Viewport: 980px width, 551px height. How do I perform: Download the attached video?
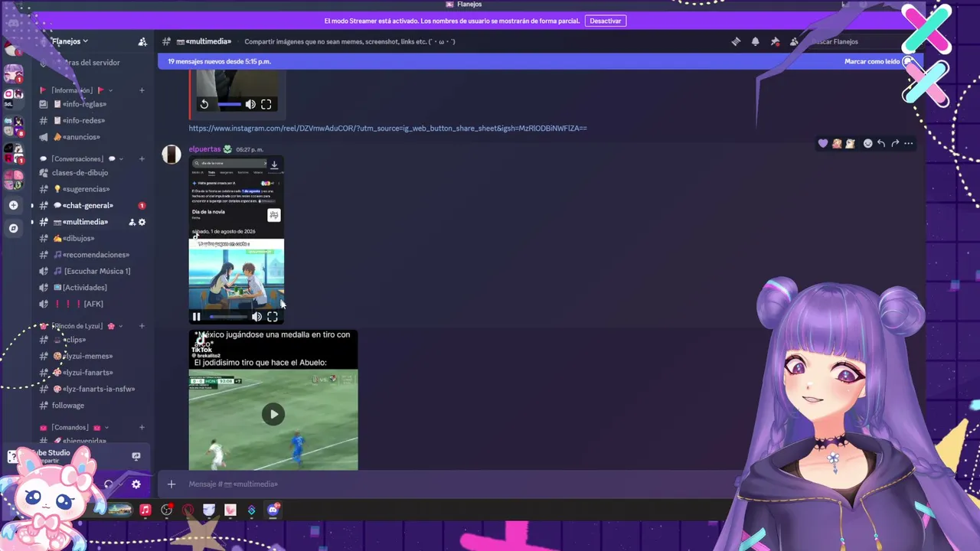[274, 165]
